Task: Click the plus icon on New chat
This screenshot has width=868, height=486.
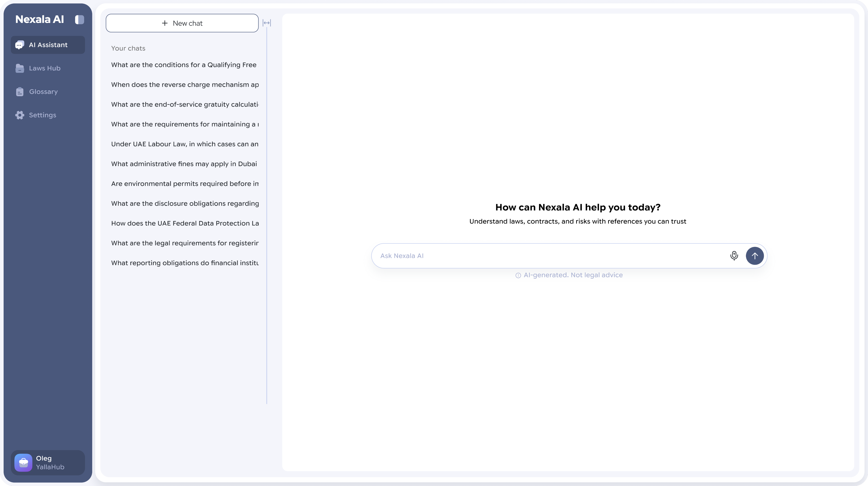Action: 165,23
